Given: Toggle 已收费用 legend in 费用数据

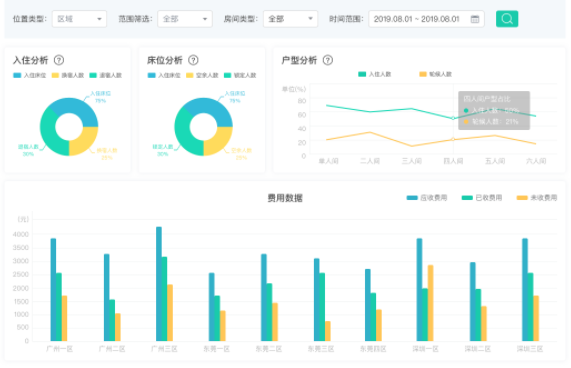Looking at the screenshot, I should 482,198.
